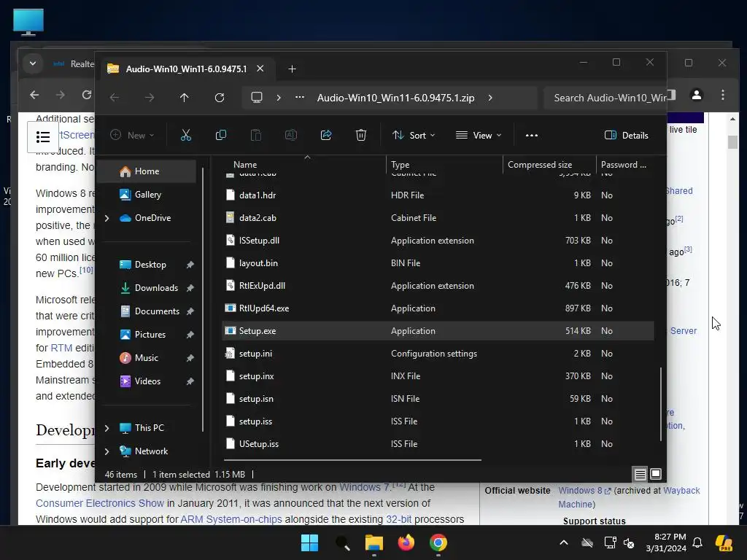
Task: Click chevron after This PC icon in address bar
Action: click(x=279, y=98)
